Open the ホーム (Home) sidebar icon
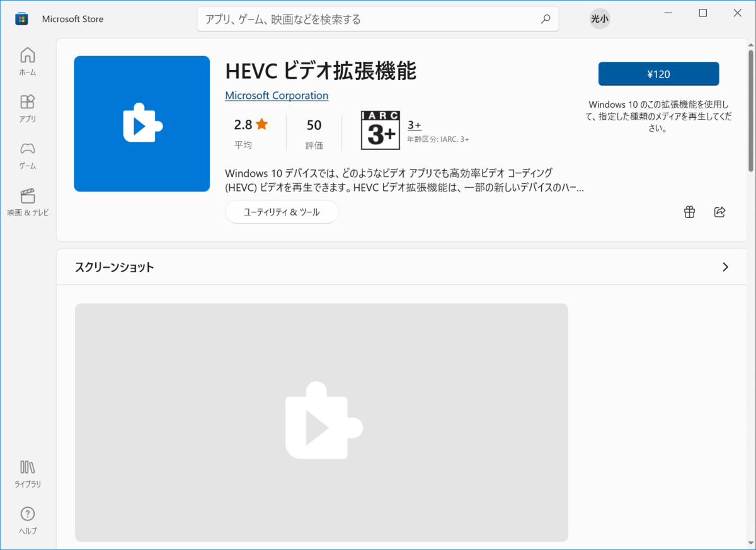756x550 pixels. point(27,61)
